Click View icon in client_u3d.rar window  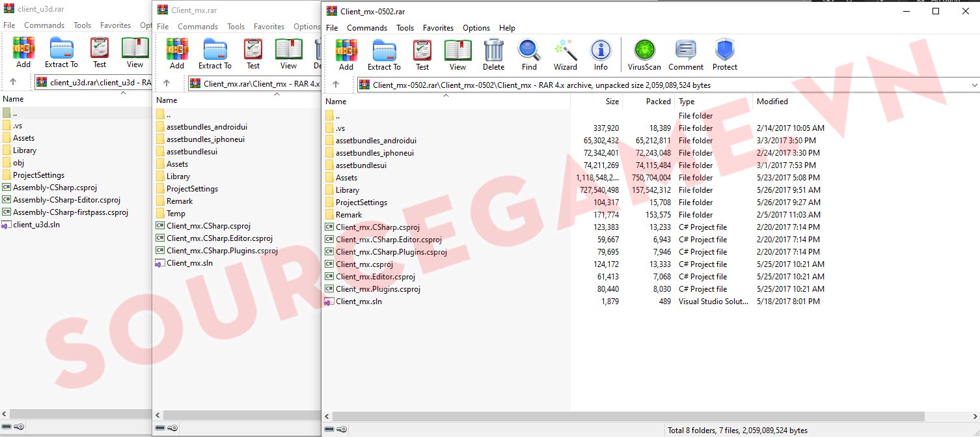(x=135, y=52)
